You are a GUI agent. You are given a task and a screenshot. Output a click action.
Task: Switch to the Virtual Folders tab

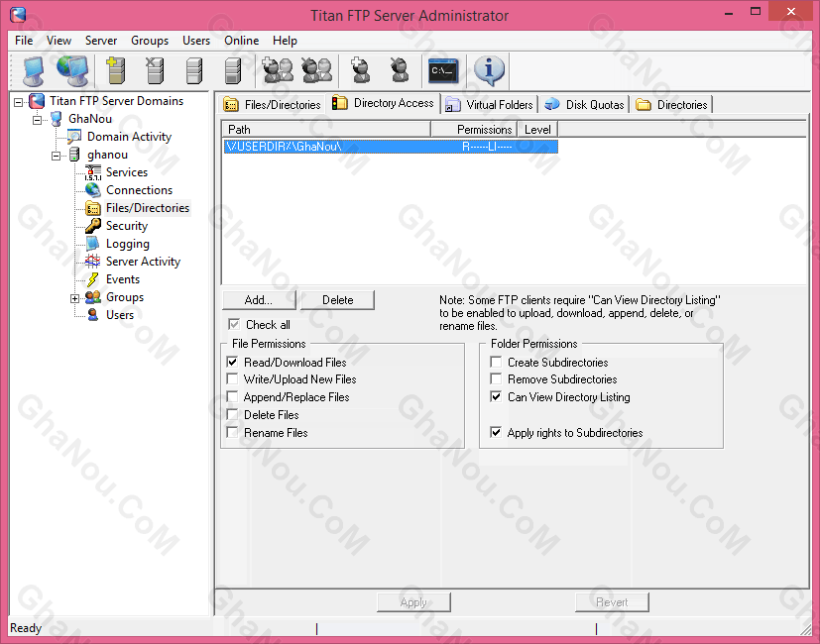click(x=490, y=105)
